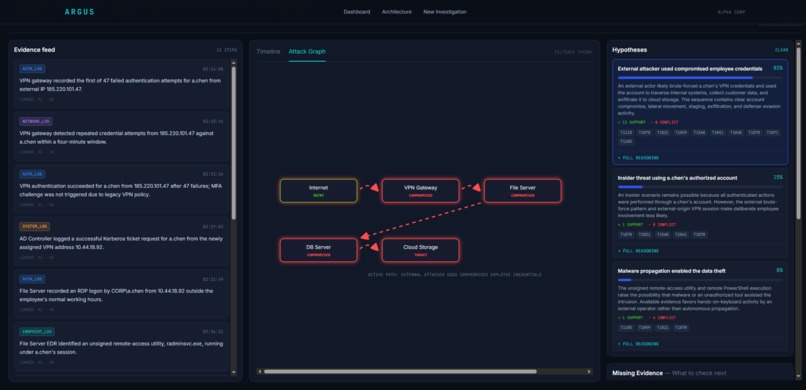This screenshot has width=806, height=390.
Task: Expand full reasoning for malware propagation hypothesis
Action: 638,344
